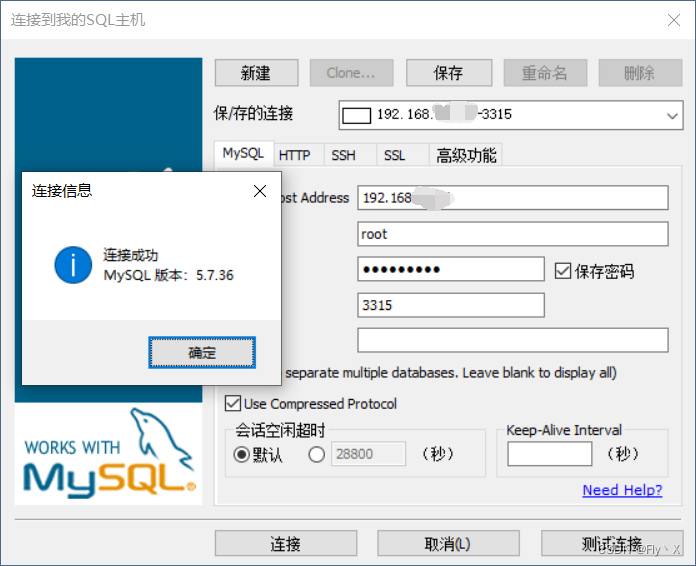Screen dimensions: 696x566
Task: Click the Works With MySQL dolphin logo
Action: click(x=109, y=454)
